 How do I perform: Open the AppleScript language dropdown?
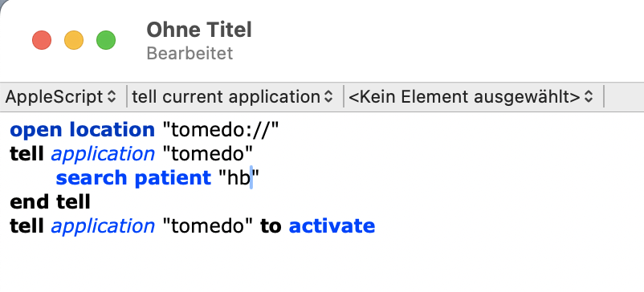tap(61, 97)
